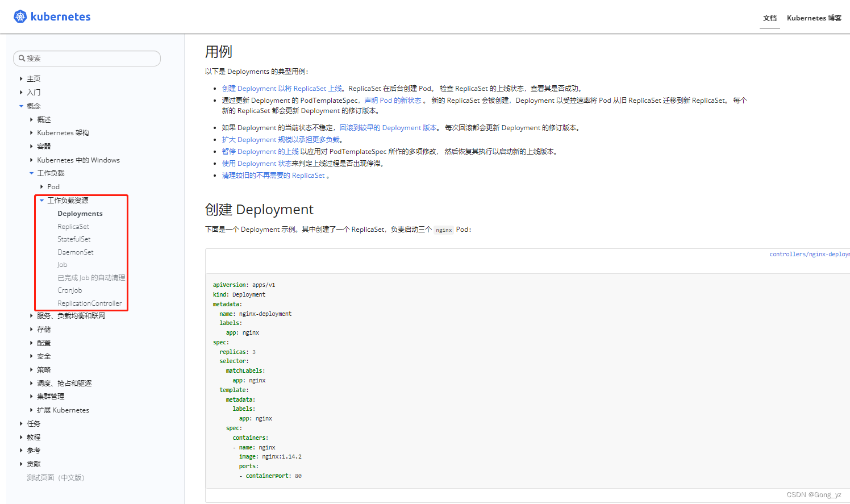Screen dimensions: 850x504
Task: Click code line containerPort: 80
Action: coord(270,476)
